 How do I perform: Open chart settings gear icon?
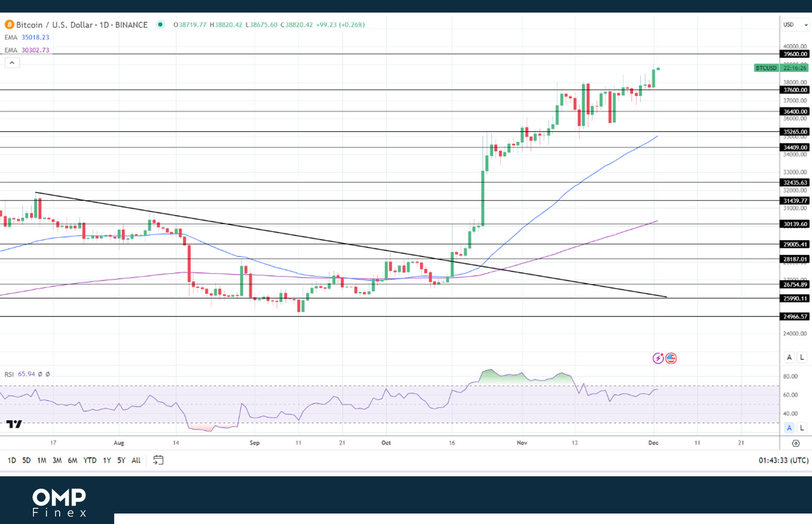pos(796,443)
